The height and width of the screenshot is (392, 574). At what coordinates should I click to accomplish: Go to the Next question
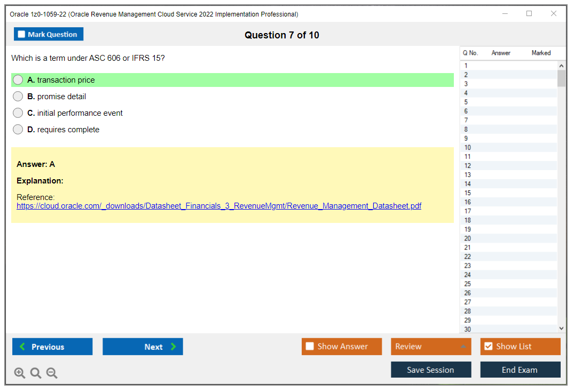pyautogui.click(x=143, y=347)
